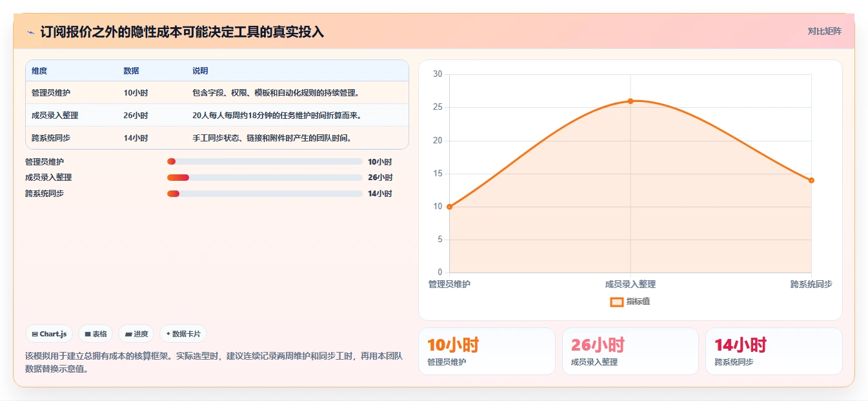
Task: Select the Chart.js tag chip
Action: [49, 334]
